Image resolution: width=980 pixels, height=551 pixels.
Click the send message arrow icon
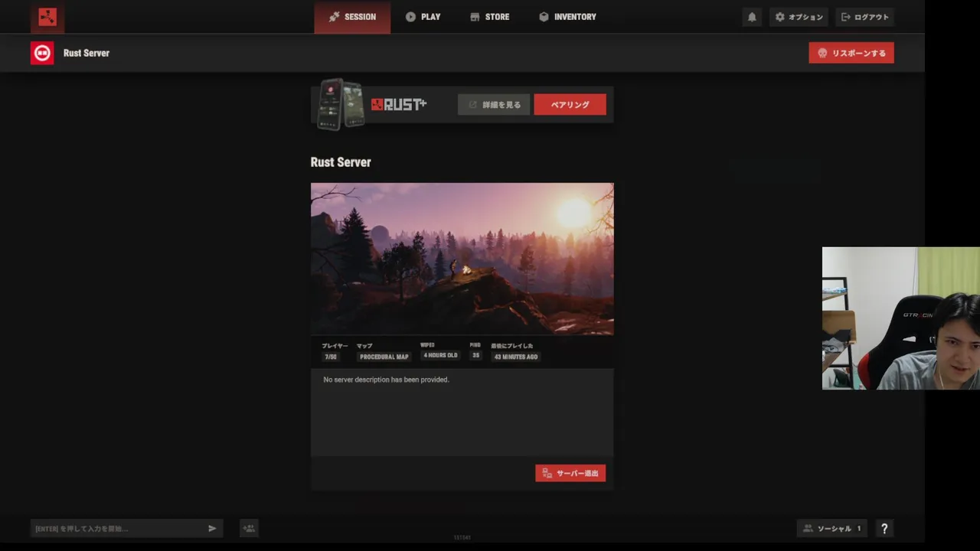[212, 528]
